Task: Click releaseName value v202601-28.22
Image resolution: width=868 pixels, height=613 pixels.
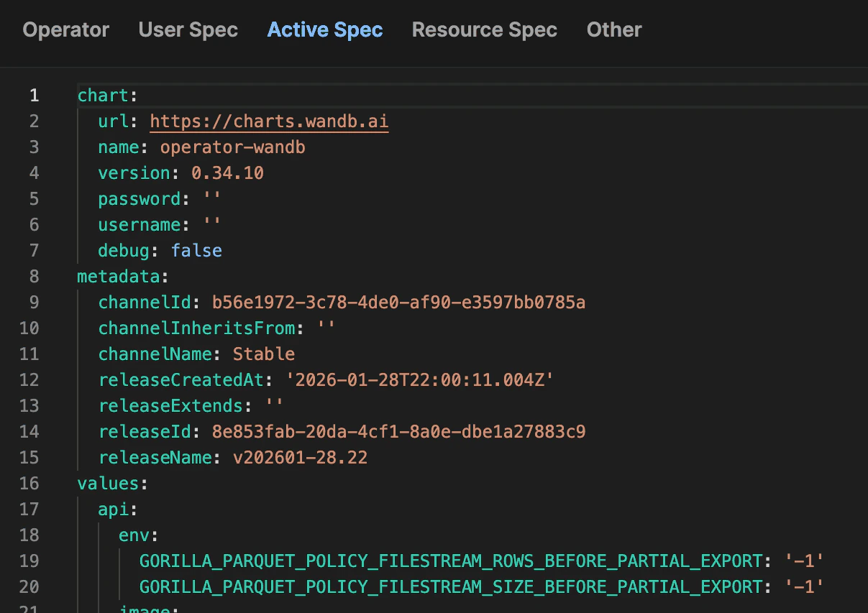Action: [300, 458]
